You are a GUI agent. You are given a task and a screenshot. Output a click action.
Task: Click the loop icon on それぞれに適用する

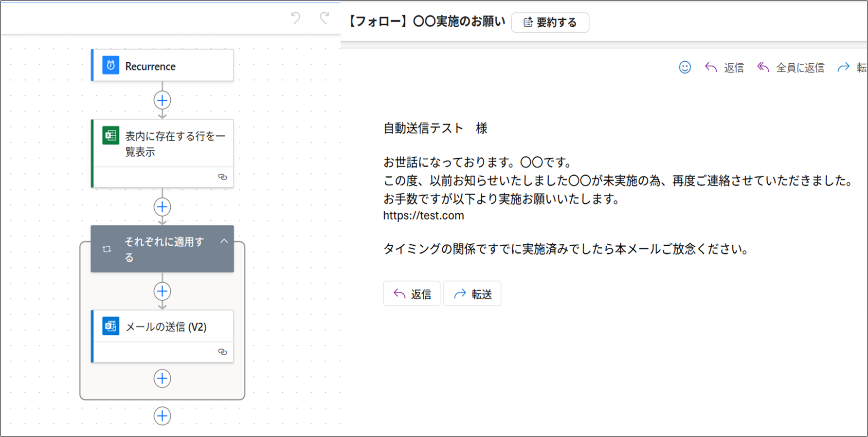click(107, 249)
